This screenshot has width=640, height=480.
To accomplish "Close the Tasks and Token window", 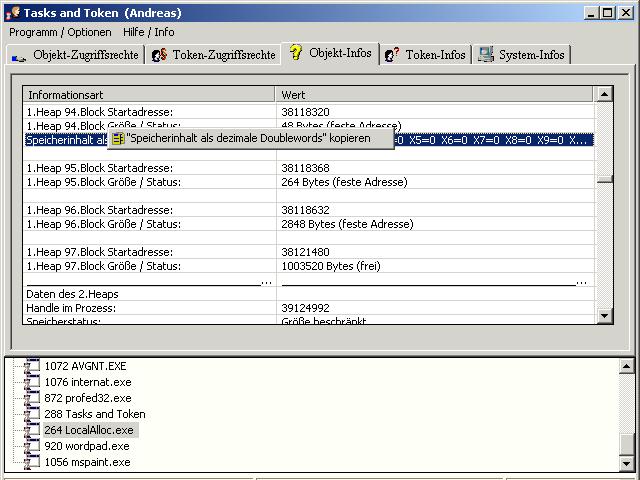I will tap(625, 13).
